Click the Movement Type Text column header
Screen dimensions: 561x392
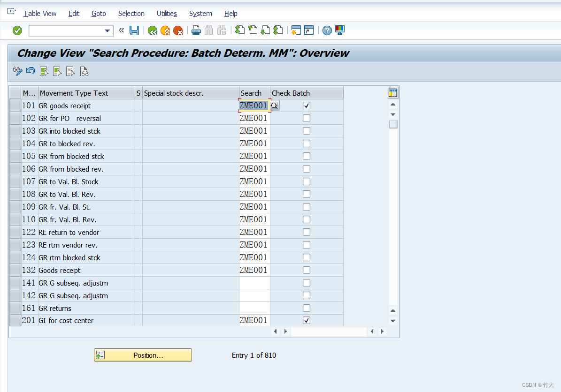[x=86, y=93]
